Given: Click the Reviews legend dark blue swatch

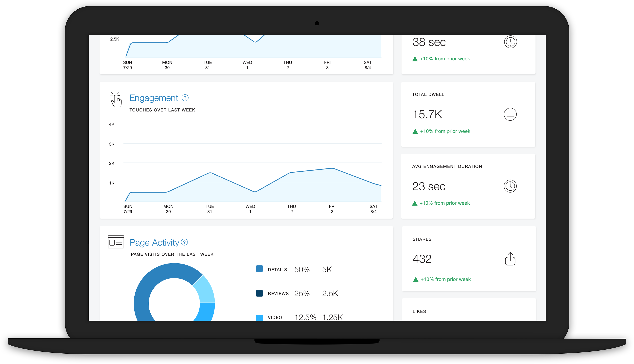Looking at the screenshot, I should click(x=259, y=293).
